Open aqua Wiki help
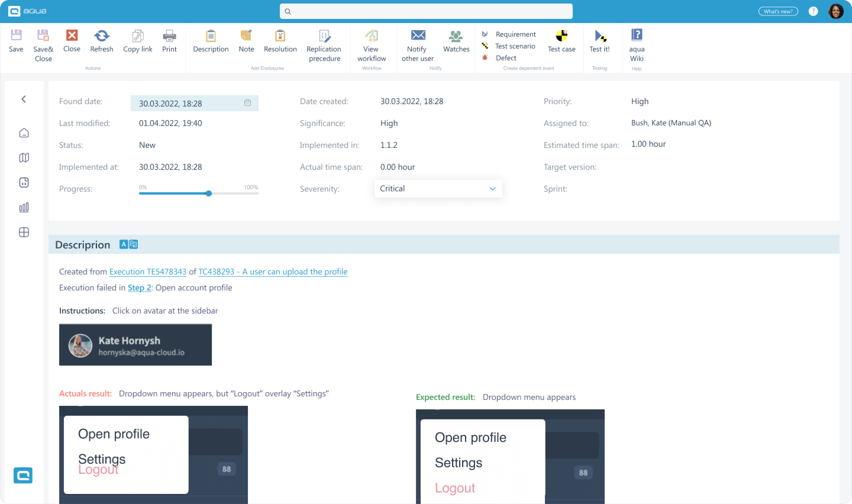The width and height of the screenshot is (852, 504). 637,35
